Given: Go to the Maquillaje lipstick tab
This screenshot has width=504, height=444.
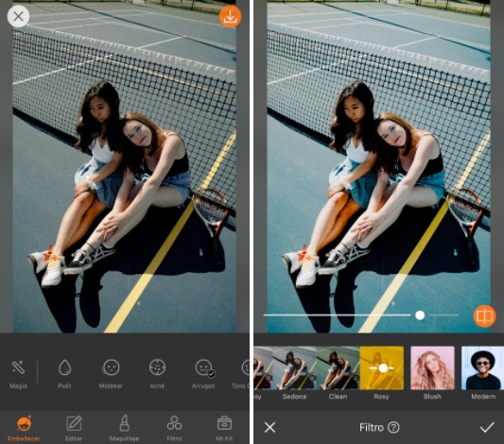Looking at the screenshot, I should click(x=124, y=428).
